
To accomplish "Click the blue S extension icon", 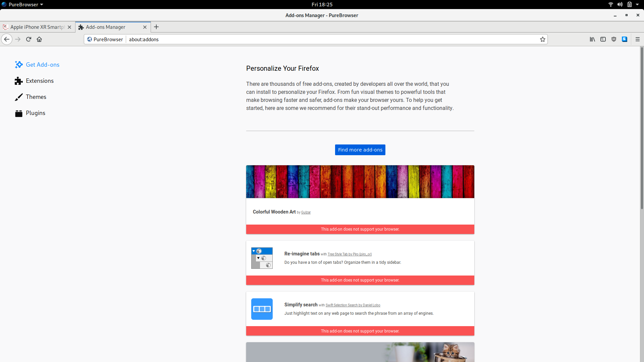I will coord(625,39).
